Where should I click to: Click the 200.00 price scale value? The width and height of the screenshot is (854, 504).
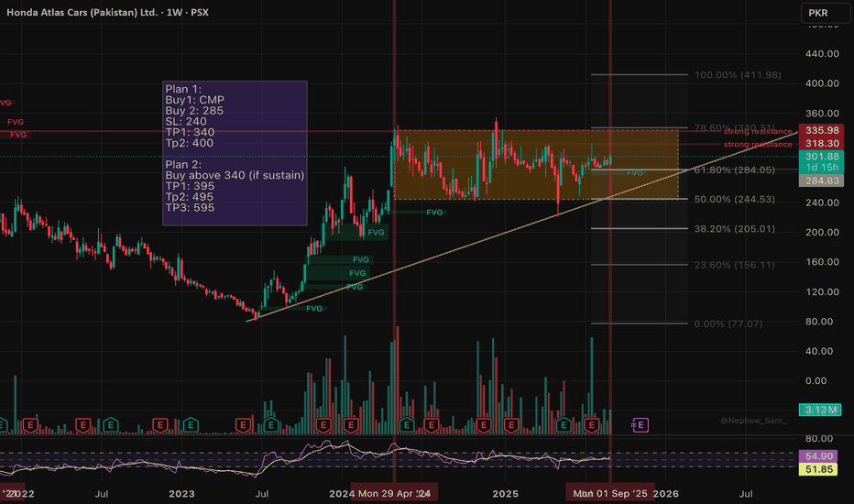(x=822, y=232)
